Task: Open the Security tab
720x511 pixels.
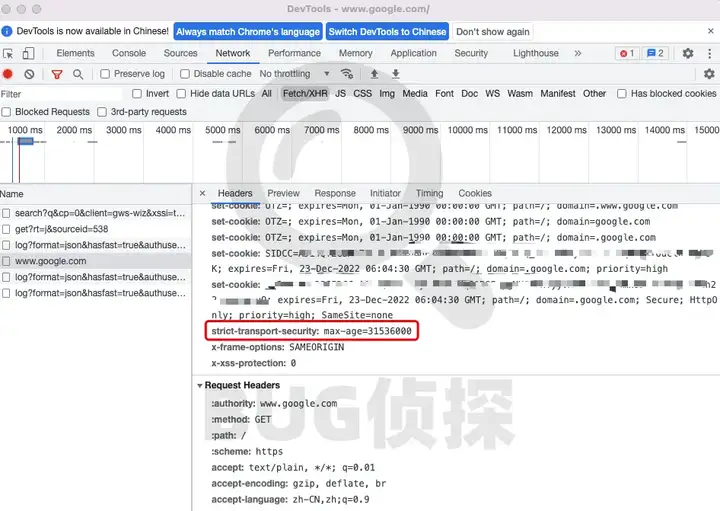Action: pos(471,53)
